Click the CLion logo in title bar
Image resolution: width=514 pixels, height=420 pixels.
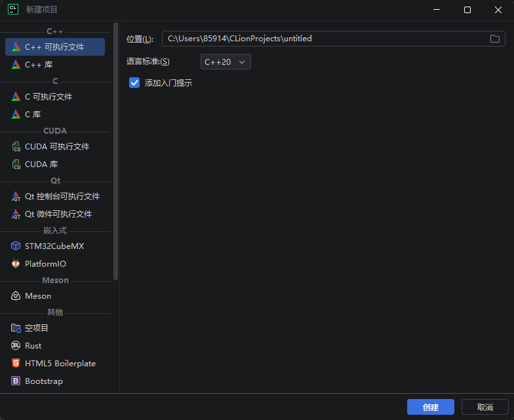point(13,9)
